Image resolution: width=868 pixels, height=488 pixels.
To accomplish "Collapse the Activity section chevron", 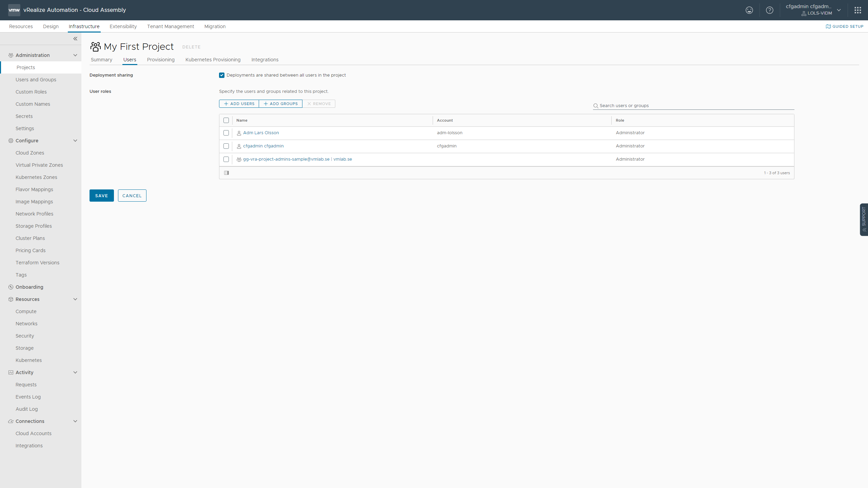I will pyautogui.click(x=75, y=372).
